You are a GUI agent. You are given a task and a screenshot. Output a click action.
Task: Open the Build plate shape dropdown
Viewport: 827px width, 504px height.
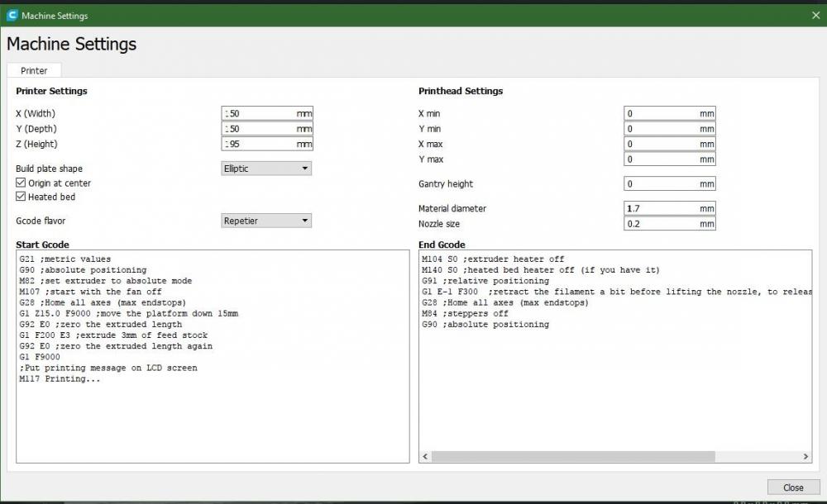point(266,169)
